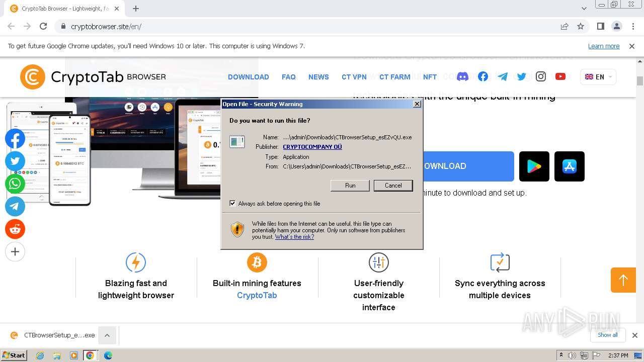Image resolution: width=644 pixels, height=362 pixels.
Task: Open CT FARM nav menu item
Action: click(395, 77)
